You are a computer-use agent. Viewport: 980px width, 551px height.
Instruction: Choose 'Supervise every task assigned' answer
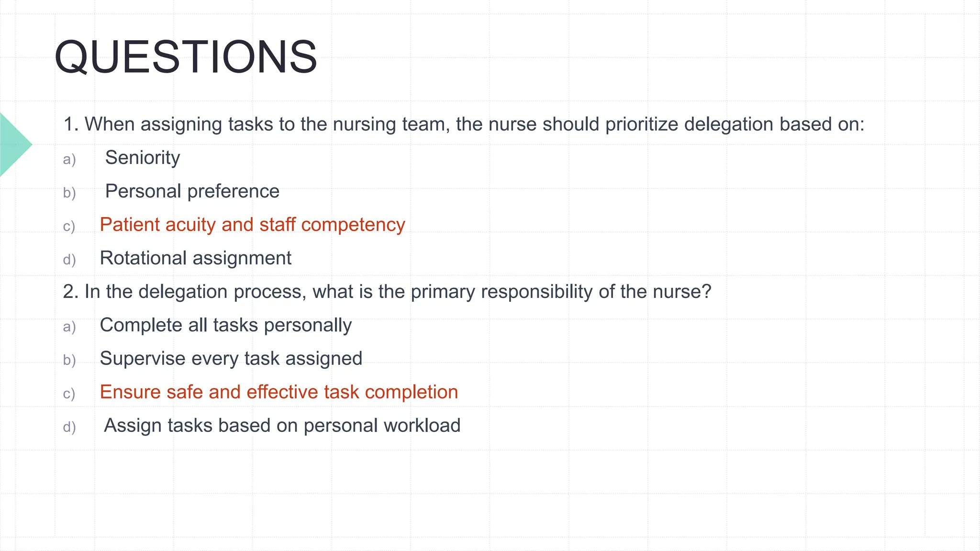231,359
